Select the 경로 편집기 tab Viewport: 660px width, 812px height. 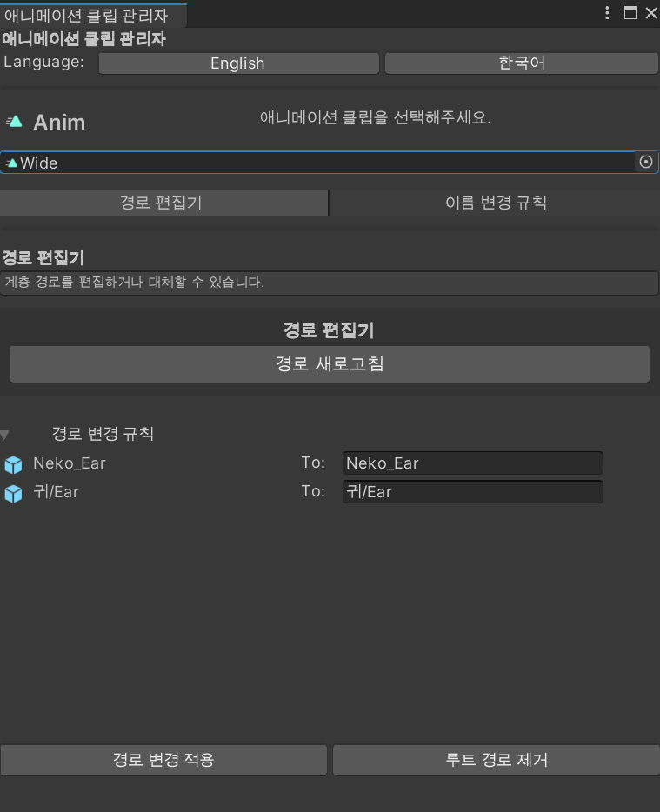[x=163, y=203]
